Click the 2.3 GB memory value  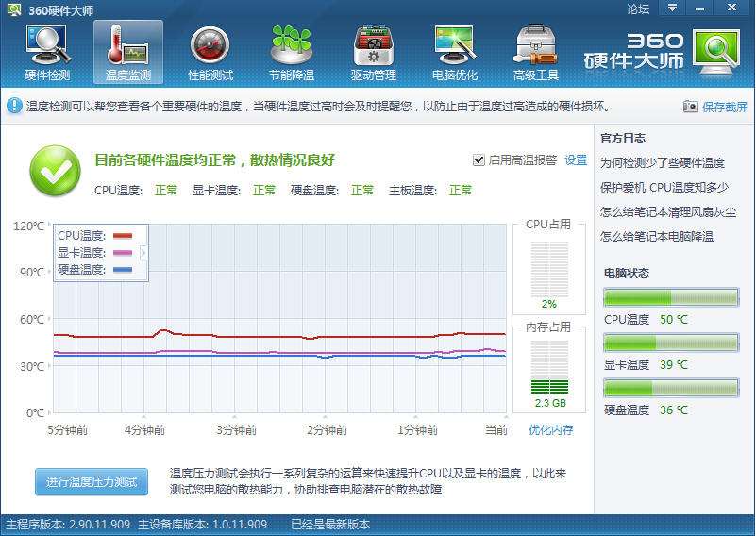click(550, 403)
